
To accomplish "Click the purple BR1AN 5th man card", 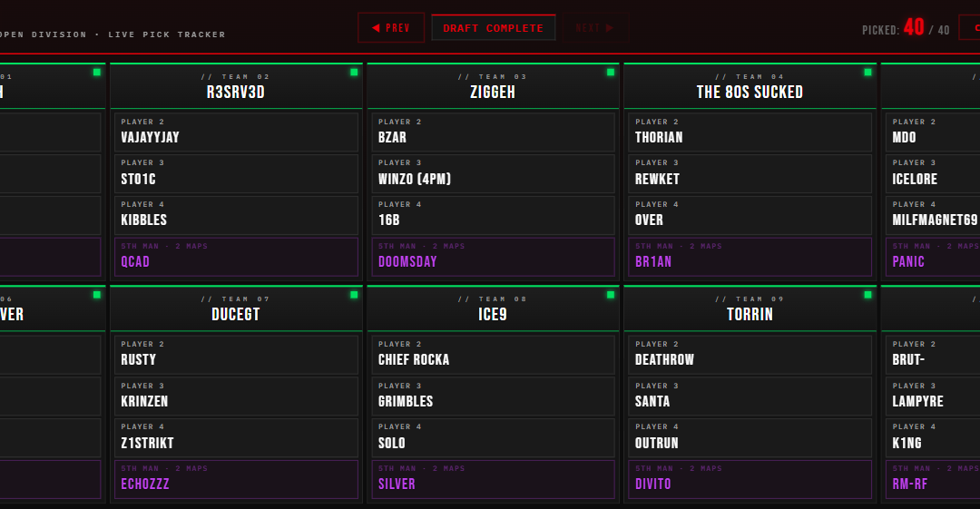I will coord(750,257).
